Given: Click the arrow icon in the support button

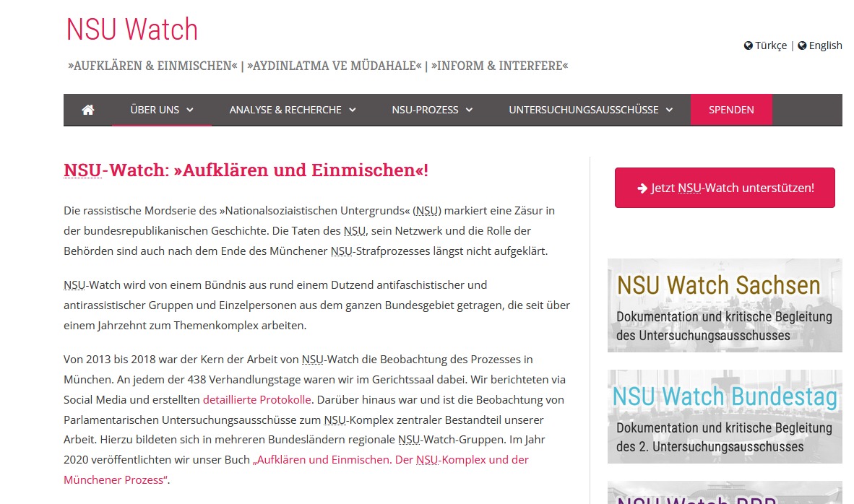Looking at the screenshot, I should coord(642,188).
